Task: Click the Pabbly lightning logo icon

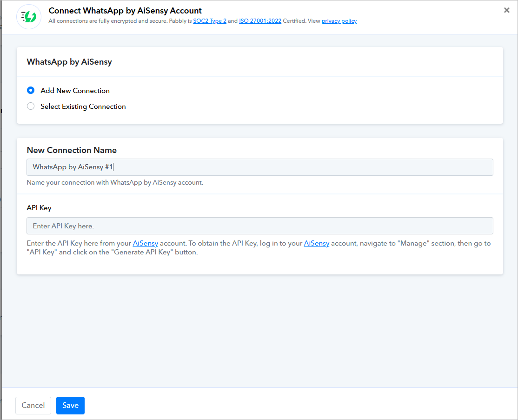Action: [x=29, y=17]
